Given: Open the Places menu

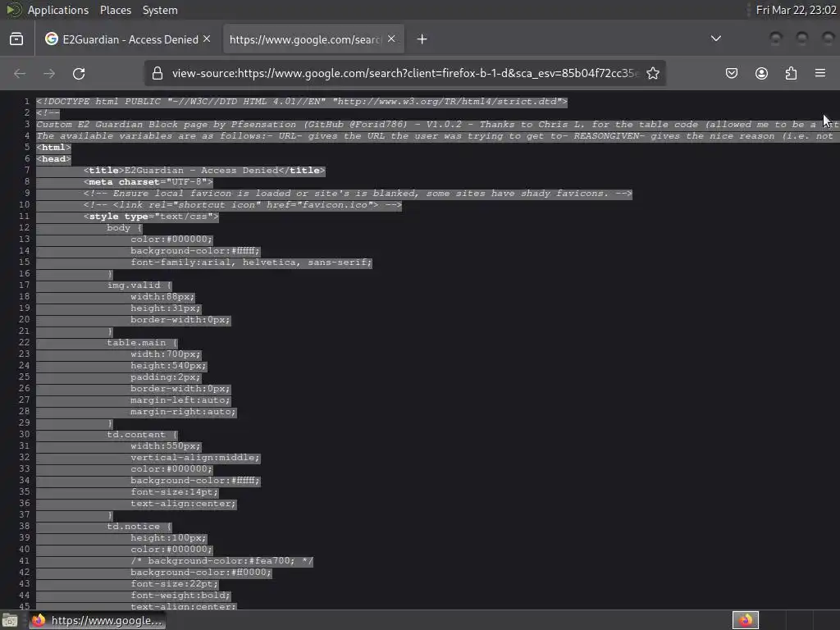Looking at the screenshot, I should pos(115,10).
